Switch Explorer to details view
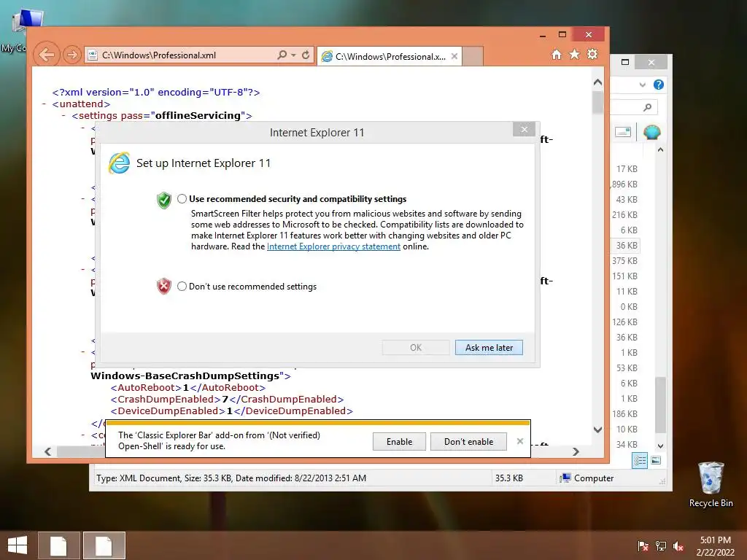The height and width of the screenshot is (560, 747). pyautogui.click(x=640, y=461)
